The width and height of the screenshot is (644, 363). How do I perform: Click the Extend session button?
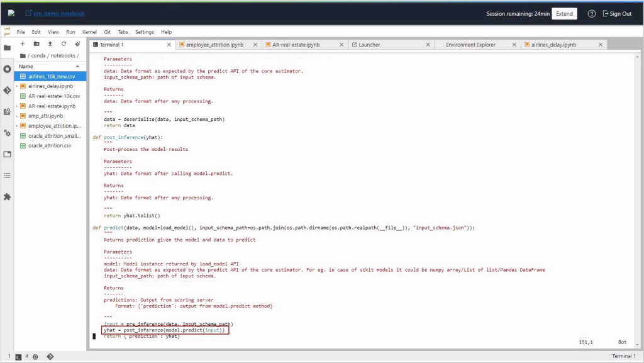click(564, 13)
